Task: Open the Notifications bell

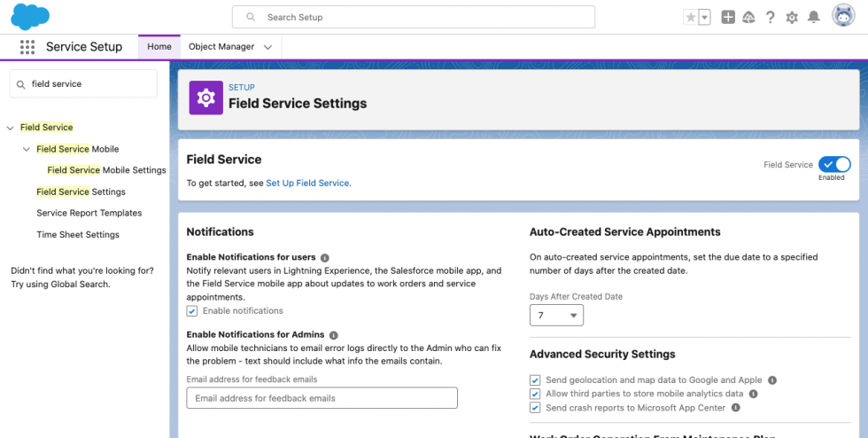Action: click(x=813, y=17)
